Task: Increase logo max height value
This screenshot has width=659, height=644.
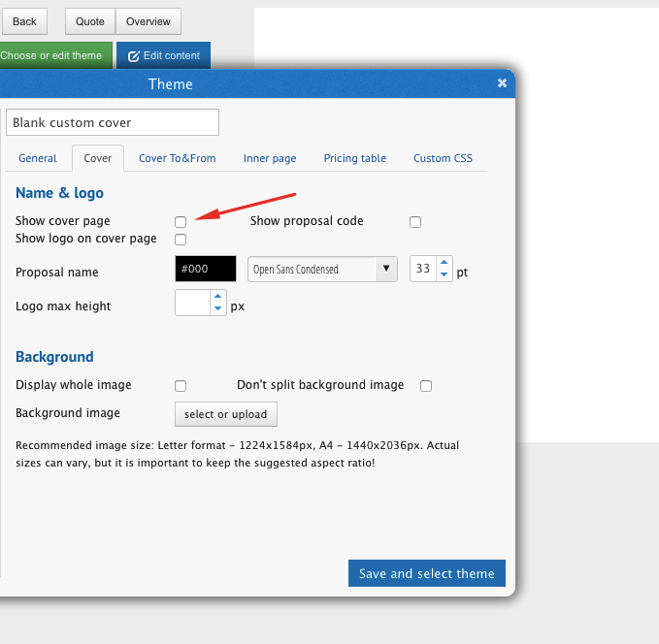Action: pyautogui.click(x=218, y=298)
